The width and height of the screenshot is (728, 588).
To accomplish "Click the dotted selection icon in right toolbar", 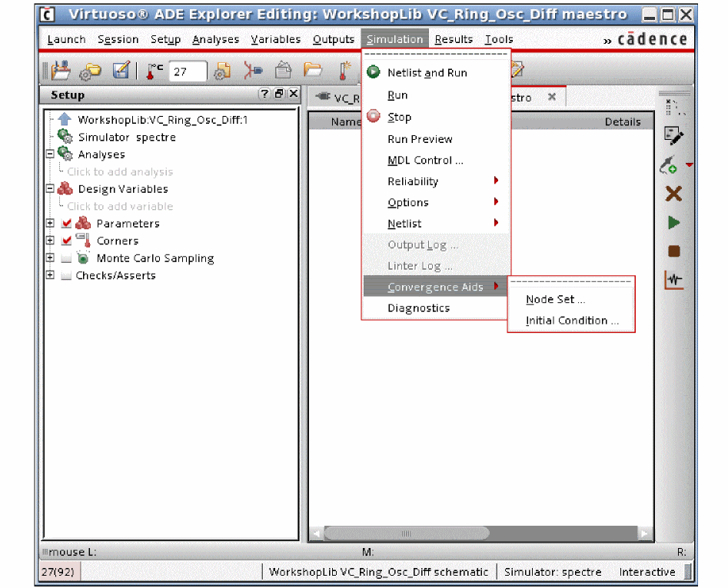I will click(x=675, y=107).
